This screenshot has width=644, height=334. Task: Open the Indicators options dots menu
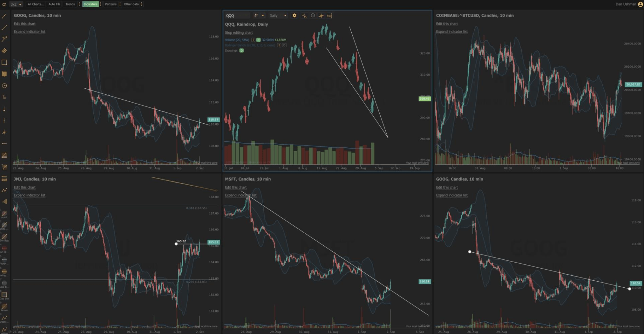[101, 4]
